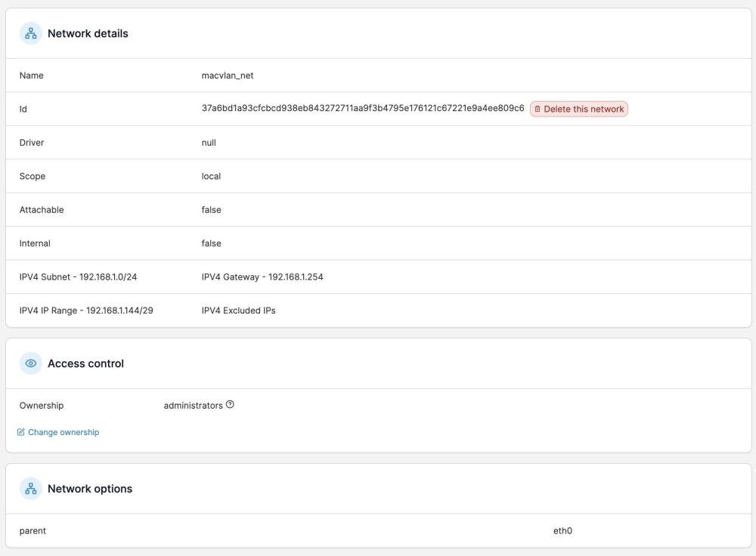Click the Network details header icon
This screenshot has width=756, height=556.
(31, 33)
